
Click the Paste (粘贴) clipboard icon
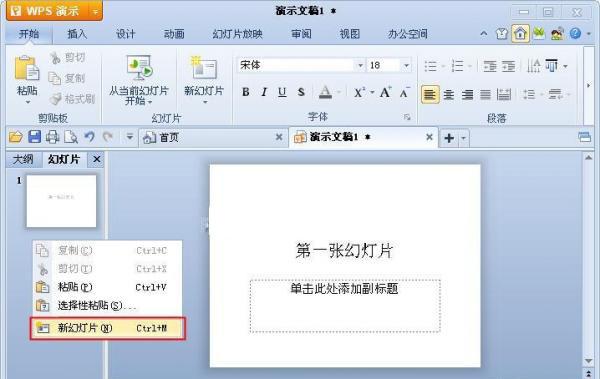[26, 69]
